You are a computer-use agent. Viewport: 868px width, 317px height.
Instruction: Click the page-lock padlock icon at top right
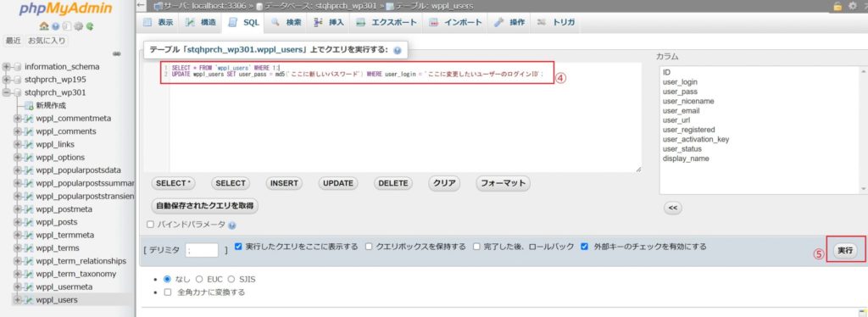(837, 6)
